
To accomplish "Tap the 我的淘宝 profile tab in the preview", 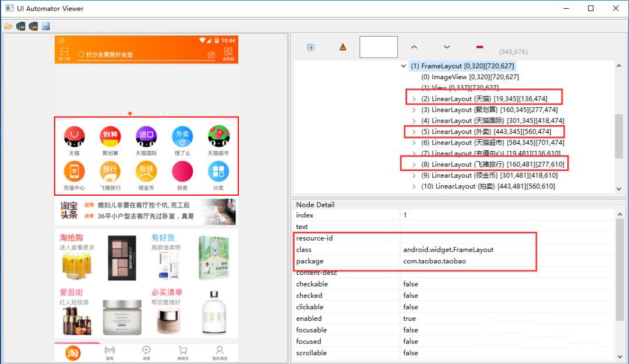I will 220,353.
